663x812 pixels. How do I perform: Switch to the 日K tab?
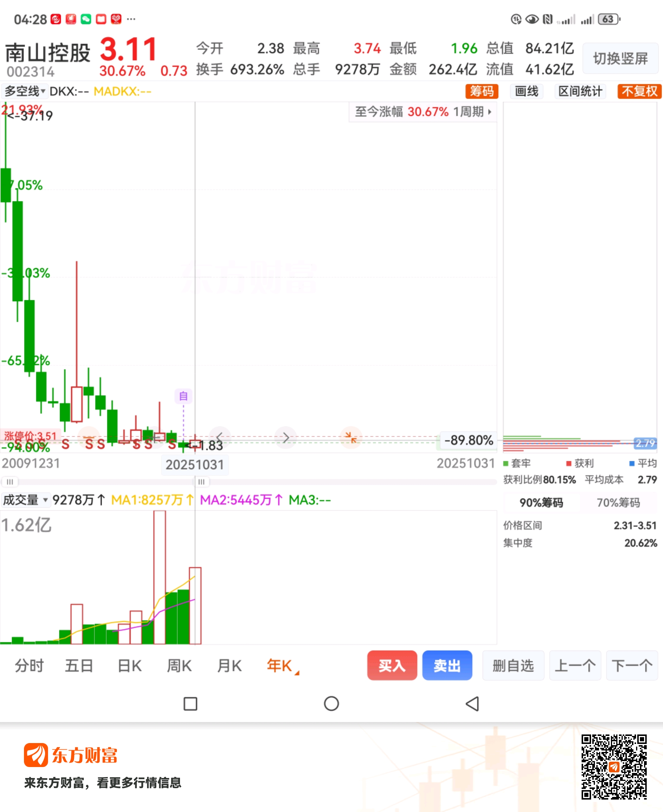pos(129,666)
